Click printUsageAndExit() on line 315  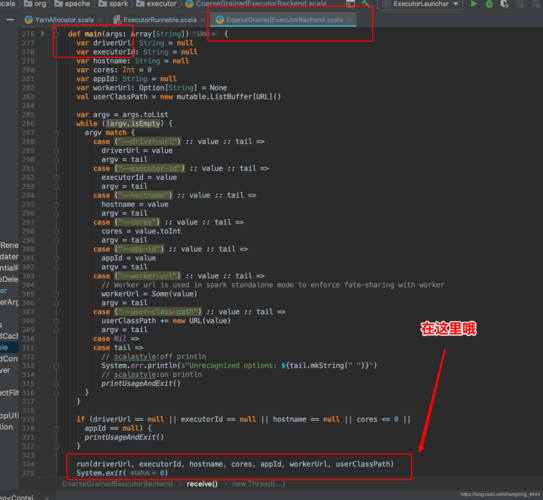click(141, 383)
